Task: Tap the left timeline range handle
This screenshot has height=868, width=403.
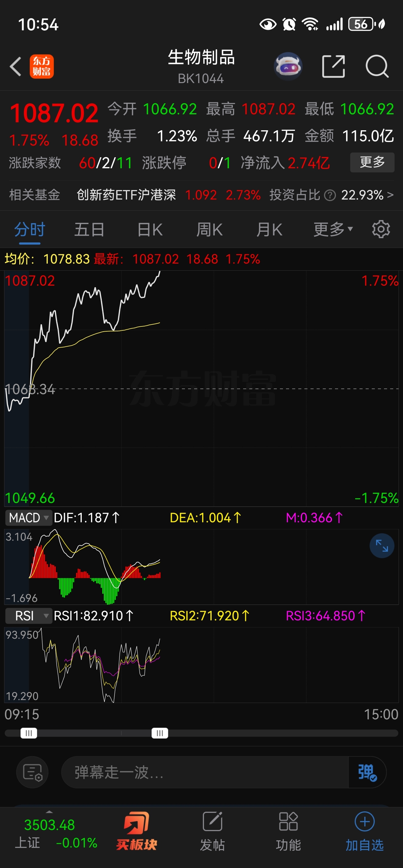Action: [x=28, y=733]
